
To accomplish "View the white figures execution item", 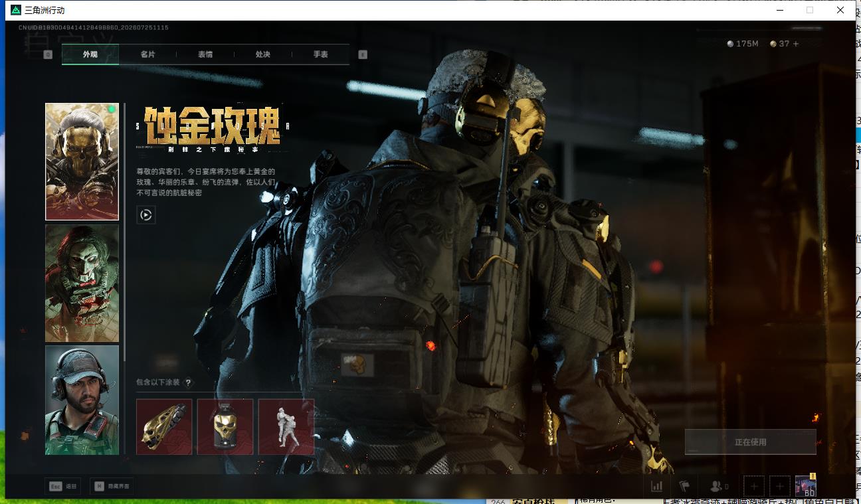I will (286, 427).
